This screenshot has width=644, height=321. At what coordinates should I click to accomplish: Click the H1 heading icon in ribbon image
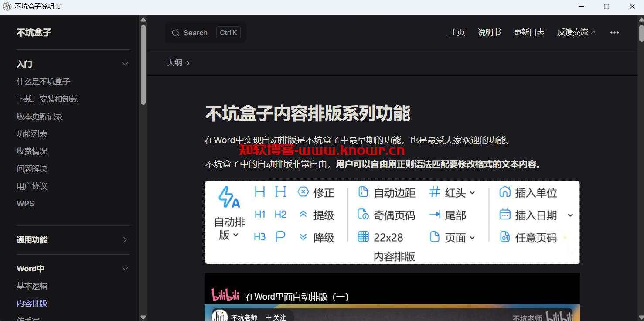[260, 215]
